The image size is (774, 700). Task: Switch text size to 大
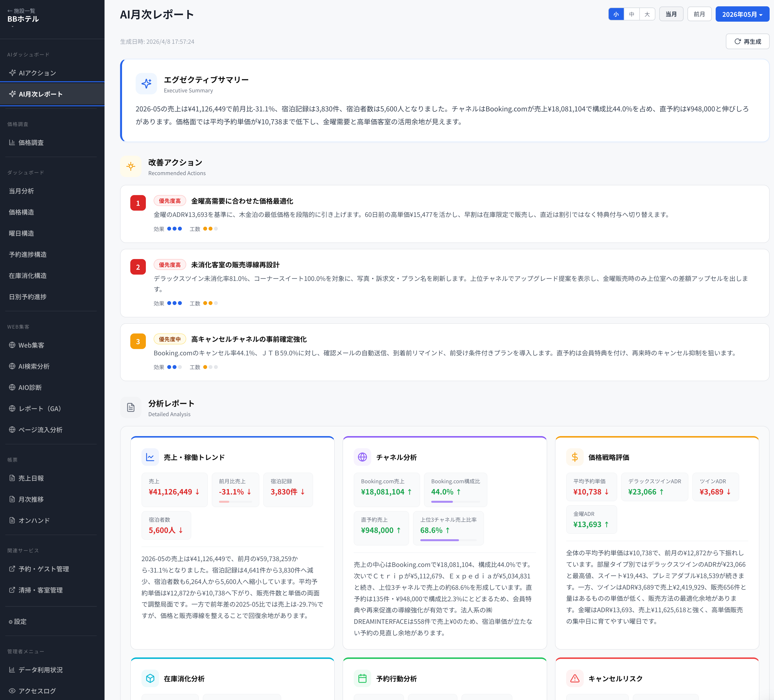click(647, 14)
